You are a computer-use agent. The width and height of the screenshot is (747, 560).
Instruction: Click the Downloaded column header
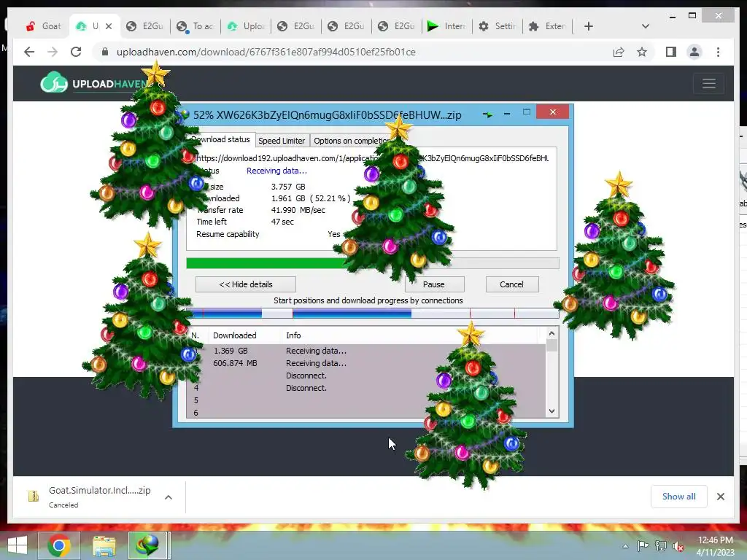245,335
